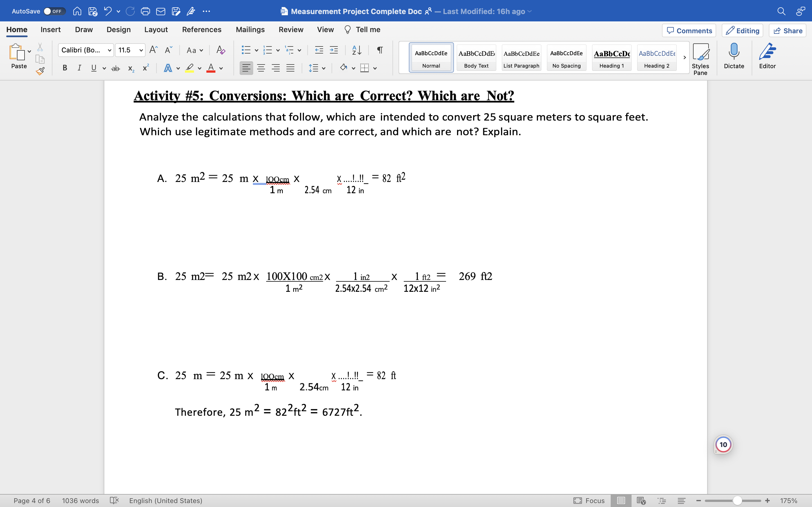Click the zoom slider handle
The image size is (812, 507).
point(737,501)
